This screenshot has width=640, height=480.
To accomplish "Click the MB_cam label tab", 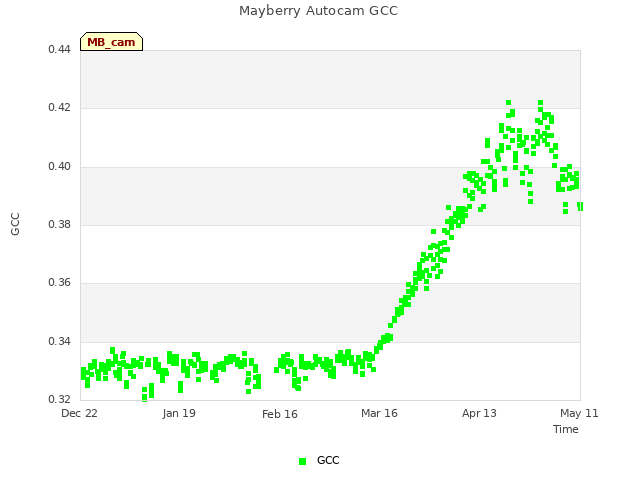I will (x=111, y=42).
